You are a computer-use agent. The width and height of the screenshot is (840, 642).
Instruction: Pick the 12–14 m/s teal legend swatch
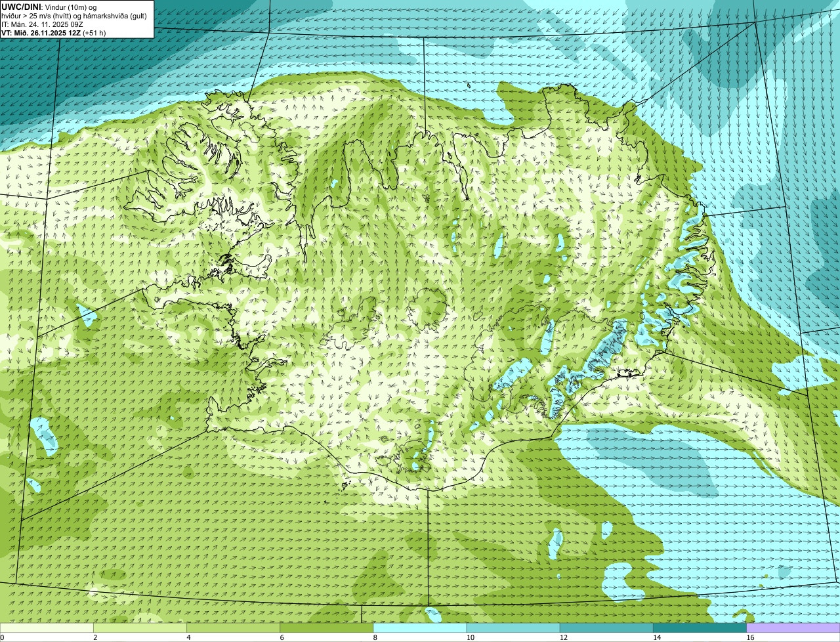point(606,628)
